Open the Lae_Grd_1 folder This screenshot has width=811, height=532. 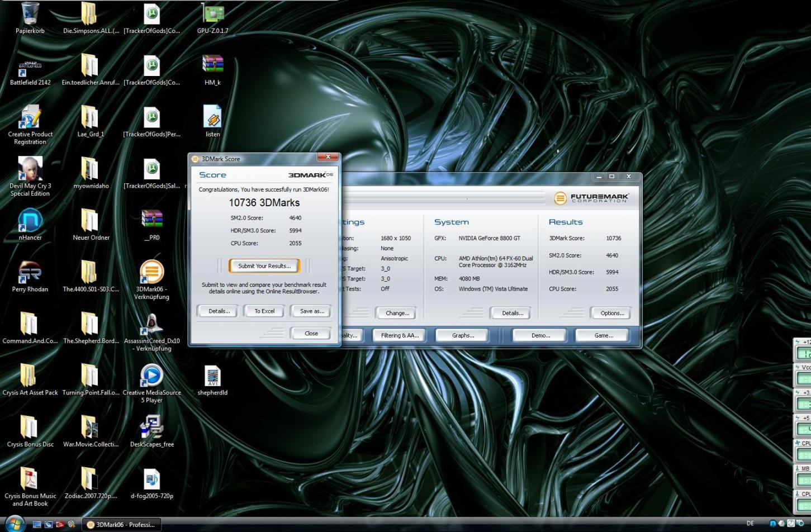(x=91, y=121)
